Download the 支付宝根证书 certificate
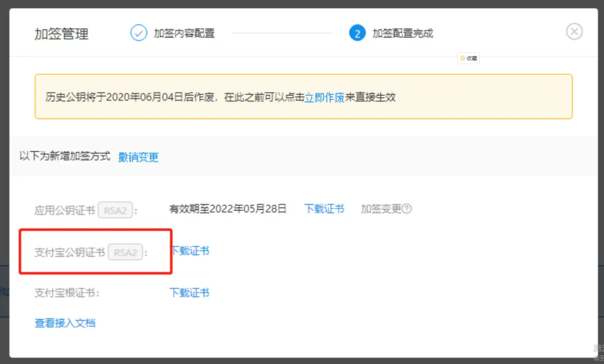Screen dimensions: 604x364 click(x=189, y=293)
